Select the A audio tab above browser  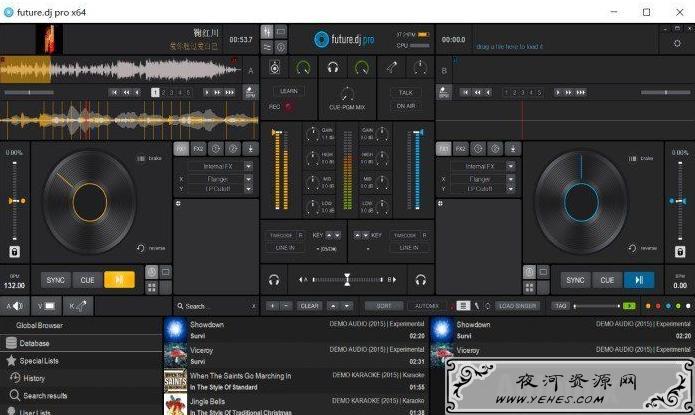[x=15, y=306]
